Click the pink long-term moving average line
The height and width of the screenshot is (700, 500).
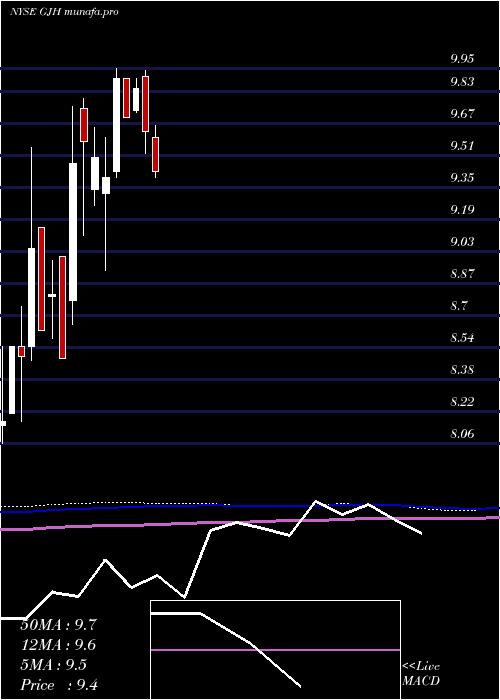click(x=250, y=522)
